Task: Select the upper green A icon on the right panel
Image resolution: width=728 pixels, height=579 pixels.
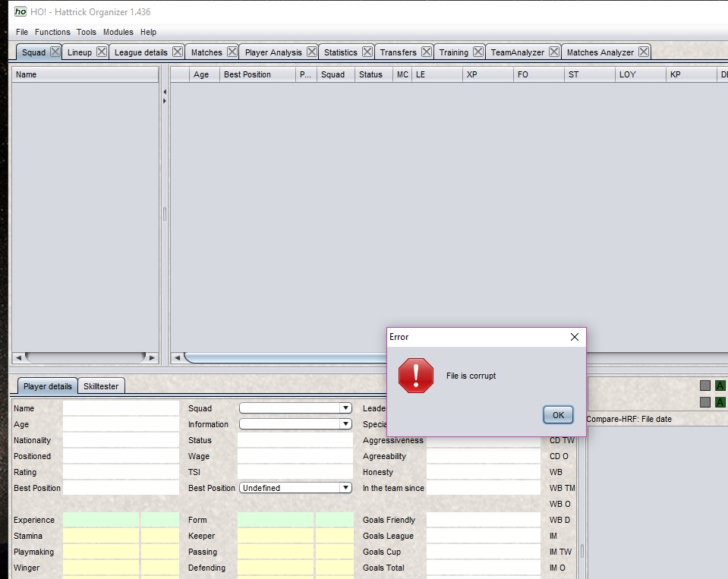Action: [720, 385]
